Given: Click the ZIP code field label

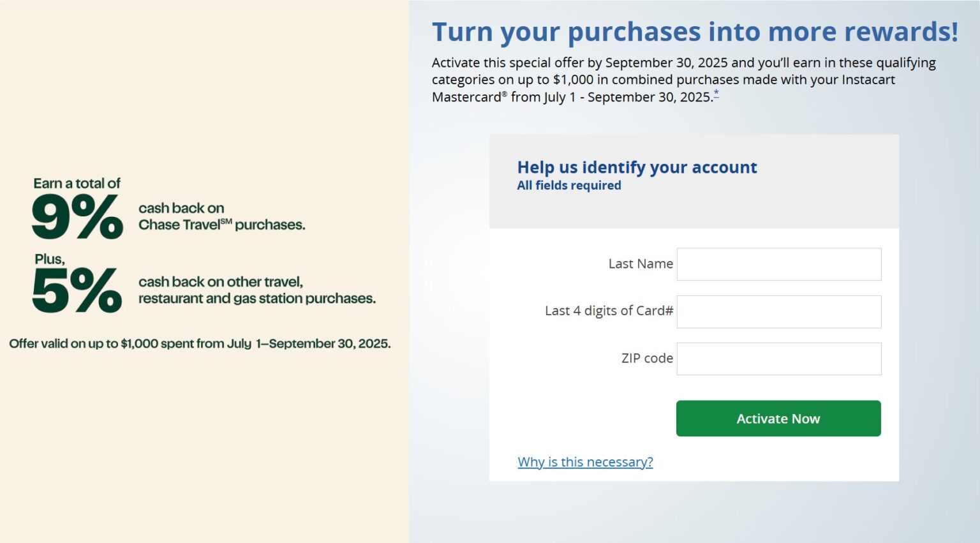Looking at the screenshot, I should (x=647, y=358).
